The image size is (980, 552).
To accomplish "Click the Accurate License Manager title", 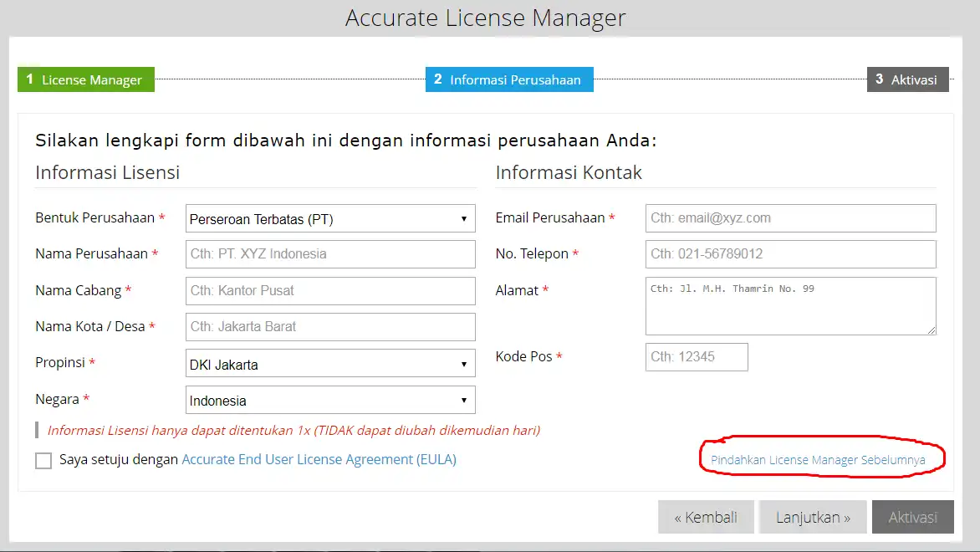I will coord(486,18).
